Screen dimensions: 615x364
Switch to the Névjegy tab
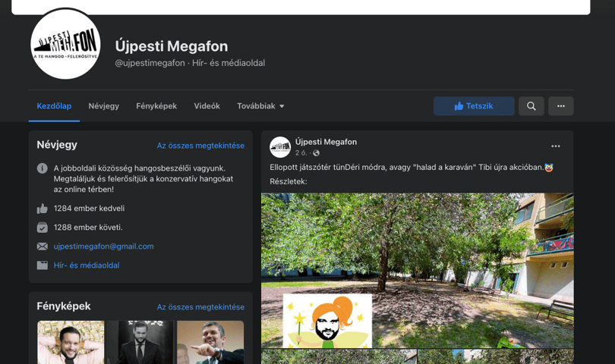(x=103, y=106)
